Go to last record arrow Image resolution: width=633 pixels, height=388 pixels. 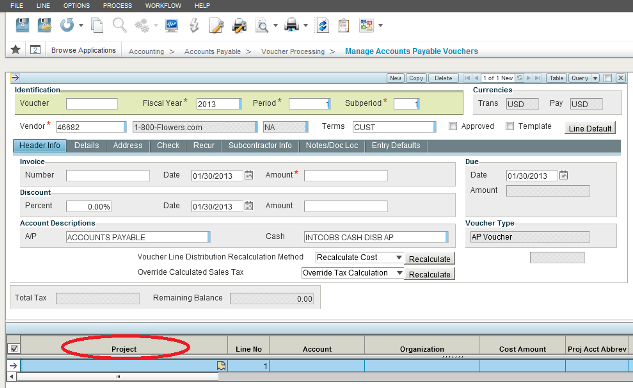[x=537, y=78]
